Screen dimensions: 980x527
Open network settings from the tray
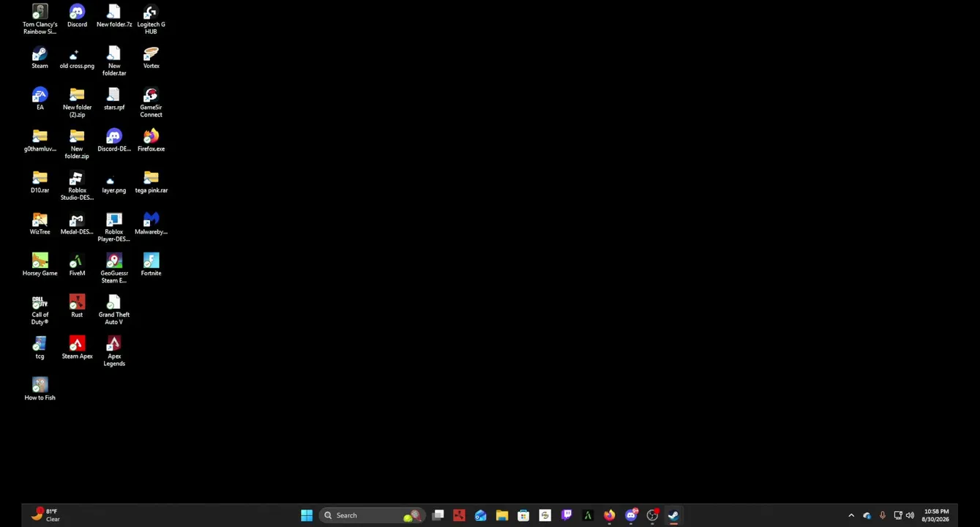point(898,515)
